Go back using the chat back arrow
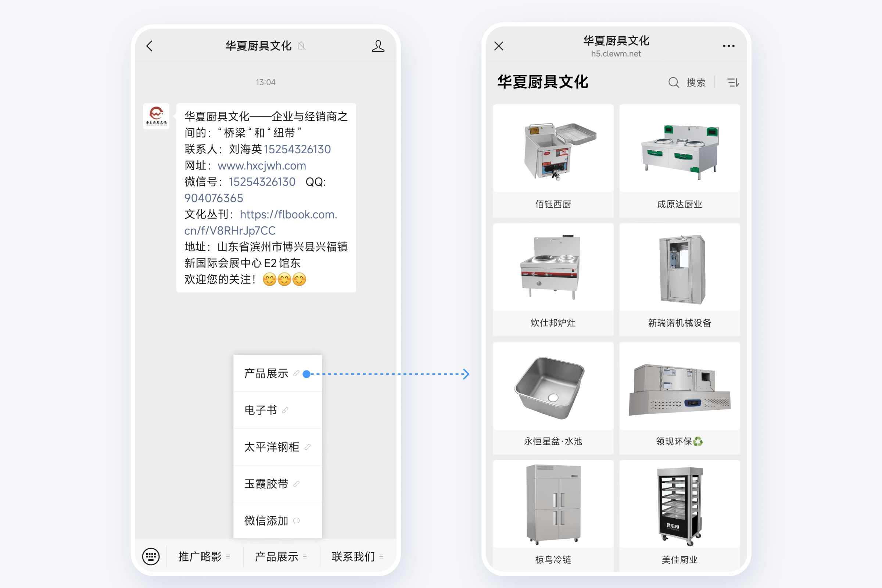 pyautogui.click(x=150, y=46)
